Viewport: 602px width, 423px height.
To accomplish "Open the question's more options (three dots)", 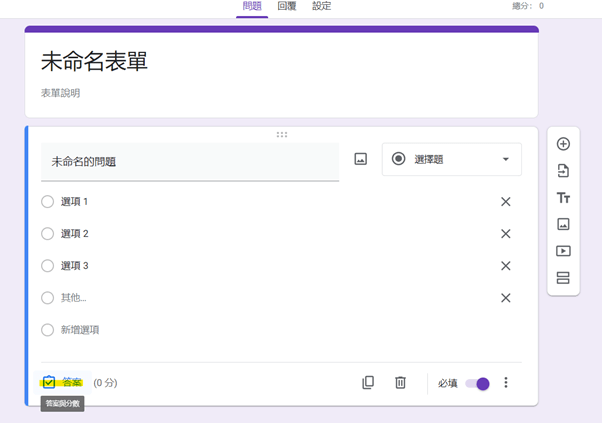I will coord(506,382).
